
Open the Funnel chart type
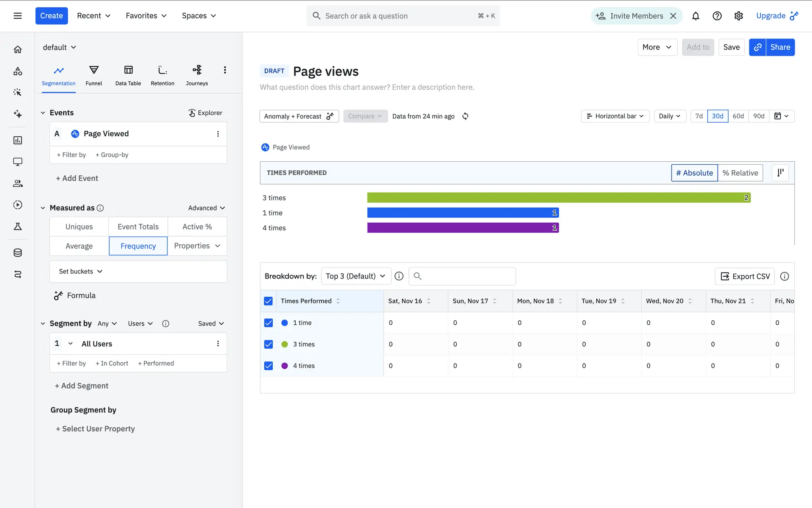93,75
